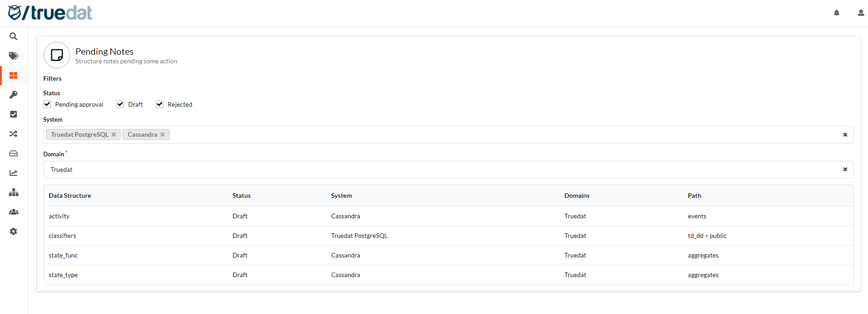The image size is (868, 314).
Task: Open the search icon in sidebar
Action: point(14,36)
